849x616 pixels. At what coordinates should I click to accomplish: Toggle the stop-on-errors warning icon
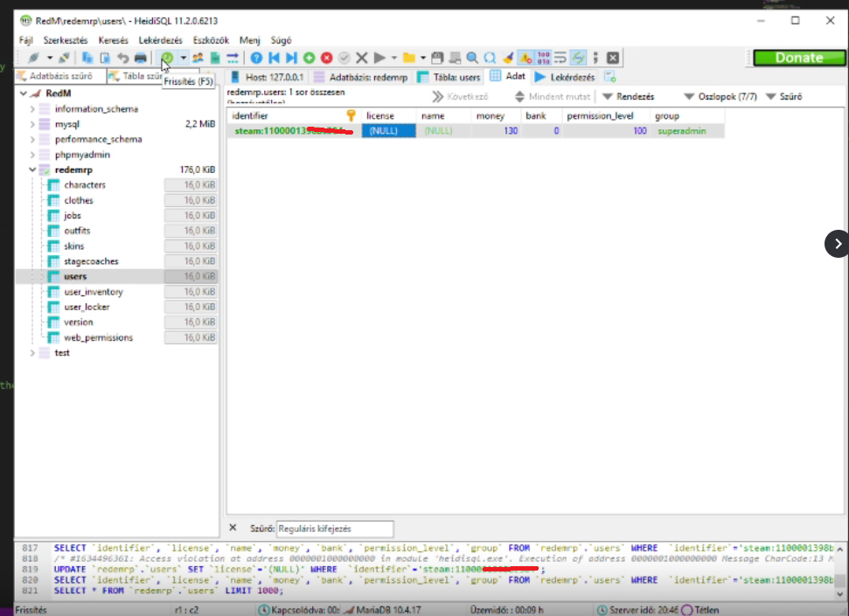pos(525,58)
